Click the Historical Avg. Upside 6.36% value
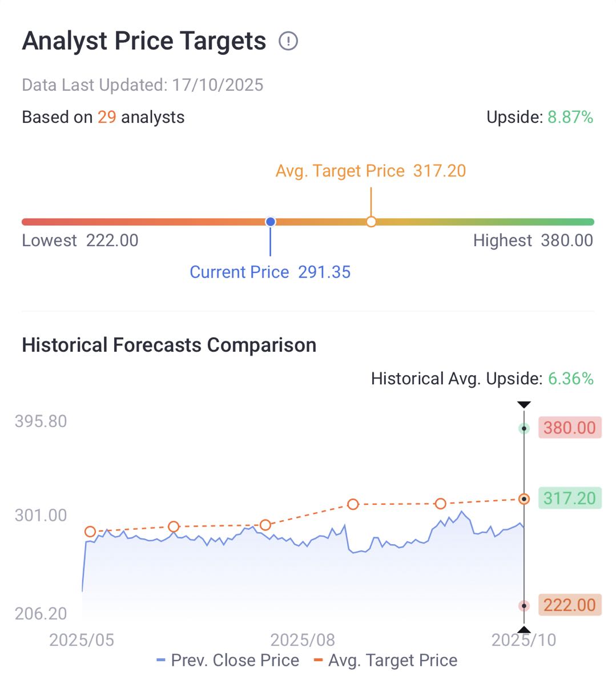 [x=570, y=379]
